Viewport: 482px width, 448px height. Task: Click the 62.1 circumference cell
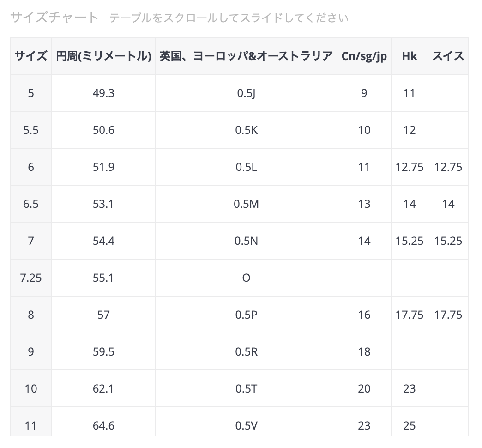tap(103, 389)
